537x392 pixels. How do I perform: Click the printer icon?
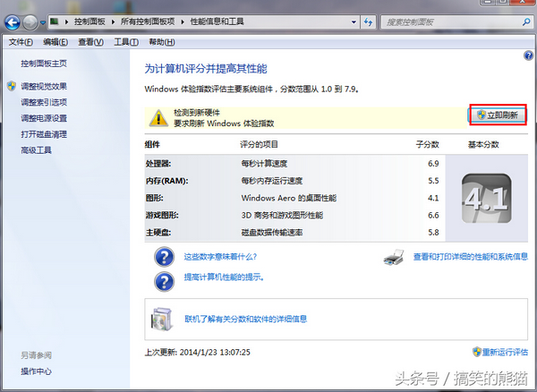(x=394, y=257)
